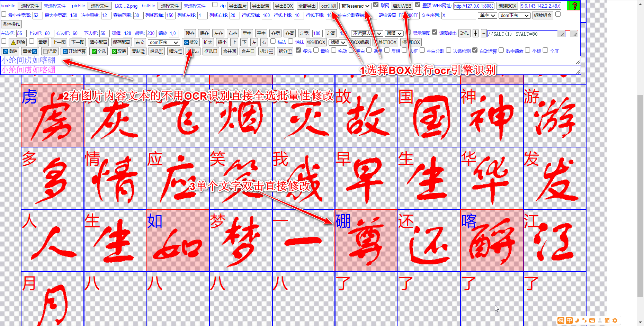Toggle the 反相 (invert) checkbox
Viewport: 644px width, 326px height.
(x=387, y=50)
